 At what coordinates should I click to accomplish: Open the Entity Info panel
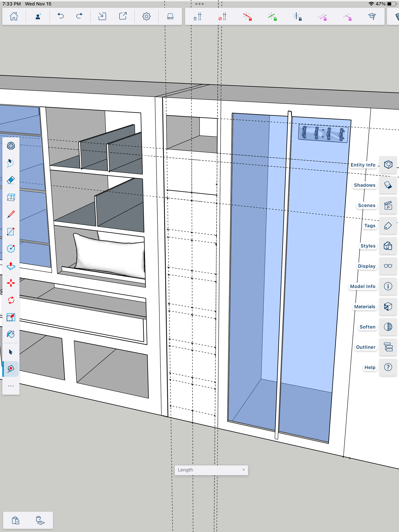(x=388, y=165)
